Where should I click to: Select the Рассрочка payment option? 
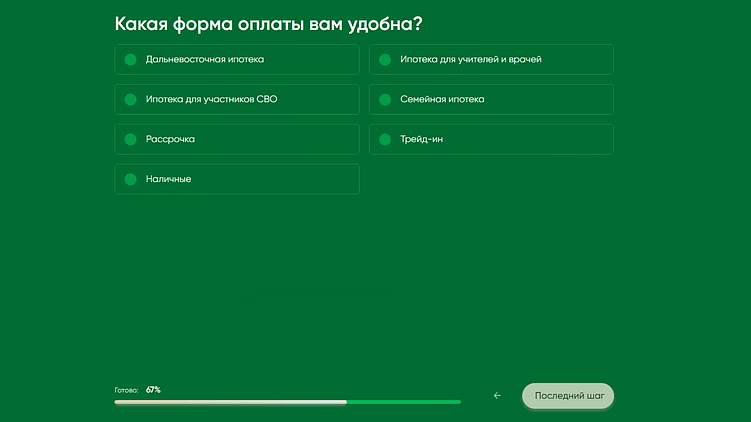coord(237,139)
